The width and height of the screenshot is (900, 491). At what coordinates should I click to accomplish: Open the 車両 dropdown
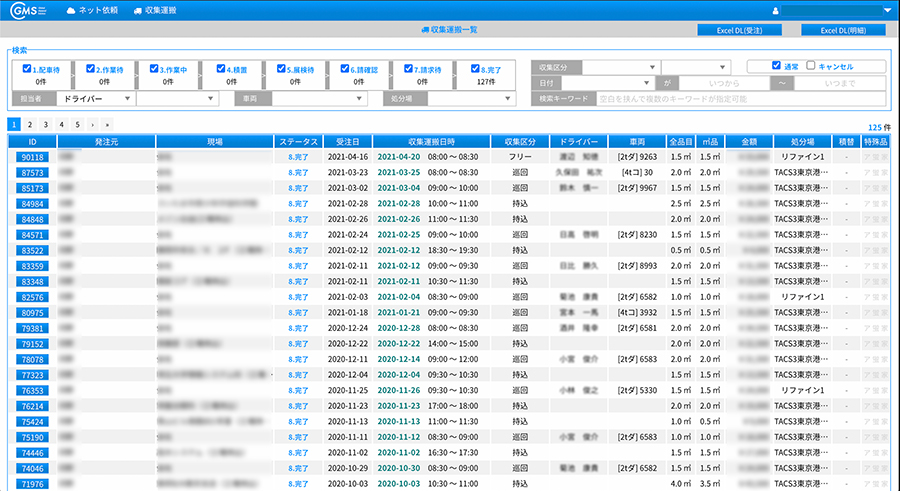click(320, 99)
